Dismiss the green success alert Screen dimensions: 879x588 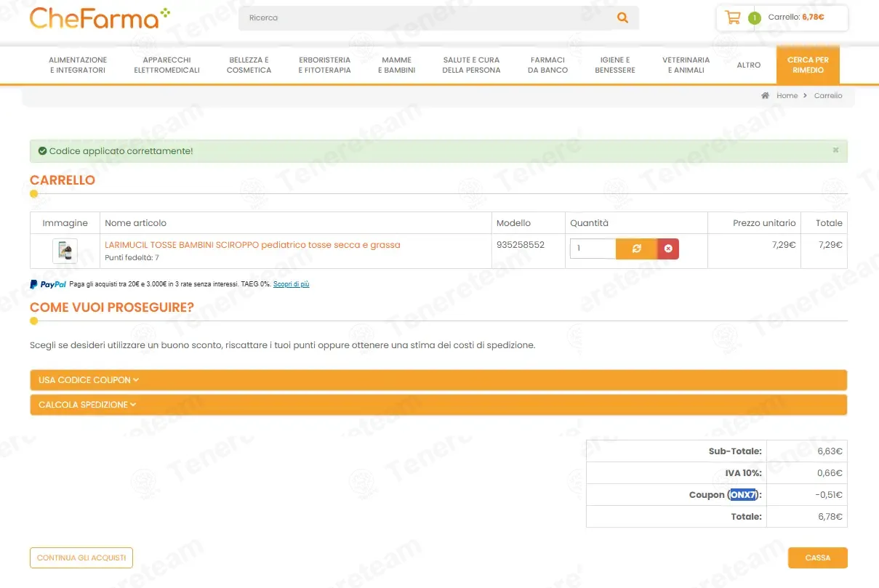tap(835, 150)
